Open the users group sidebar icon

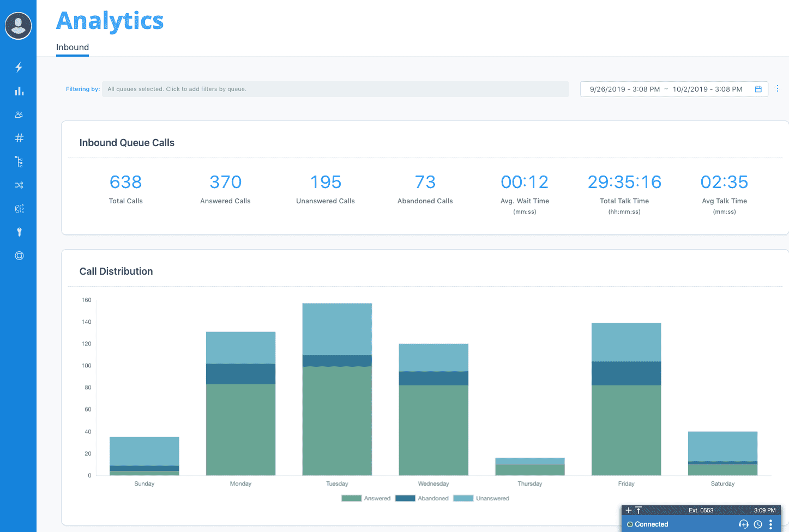click(x=19, y=115)
